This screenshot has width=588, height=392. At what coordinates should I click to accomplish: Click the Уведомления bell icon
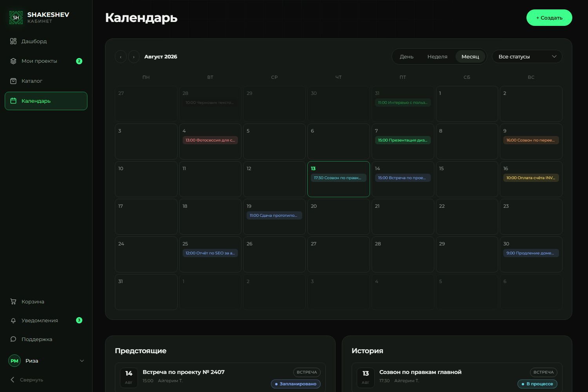point(13,320)
